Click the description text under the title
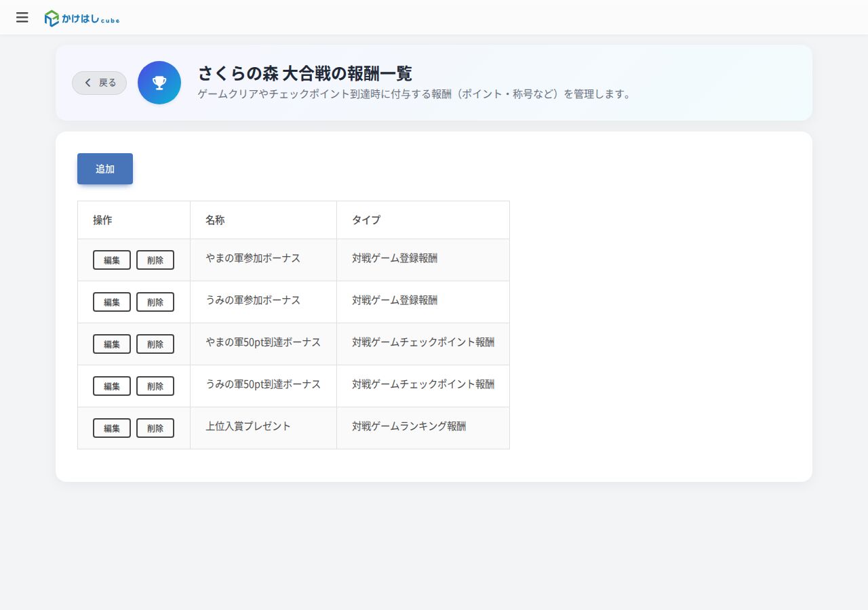 click(x=415, y=94)
